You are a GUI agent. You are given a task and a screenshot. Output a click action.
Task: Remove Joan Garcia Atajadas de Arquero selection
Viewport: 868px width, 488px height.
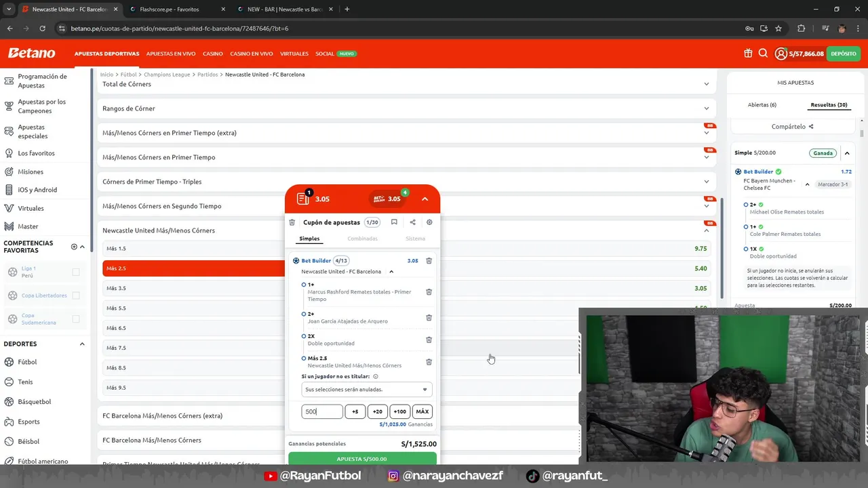tap(429, 317)
